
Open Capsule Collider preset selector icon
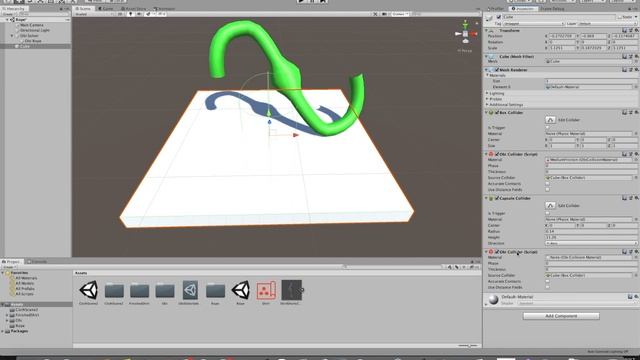pos(630,198)
